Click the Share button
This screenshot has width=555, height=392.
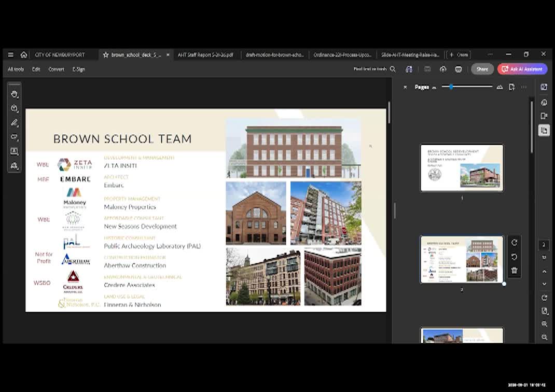coord(482,69)
